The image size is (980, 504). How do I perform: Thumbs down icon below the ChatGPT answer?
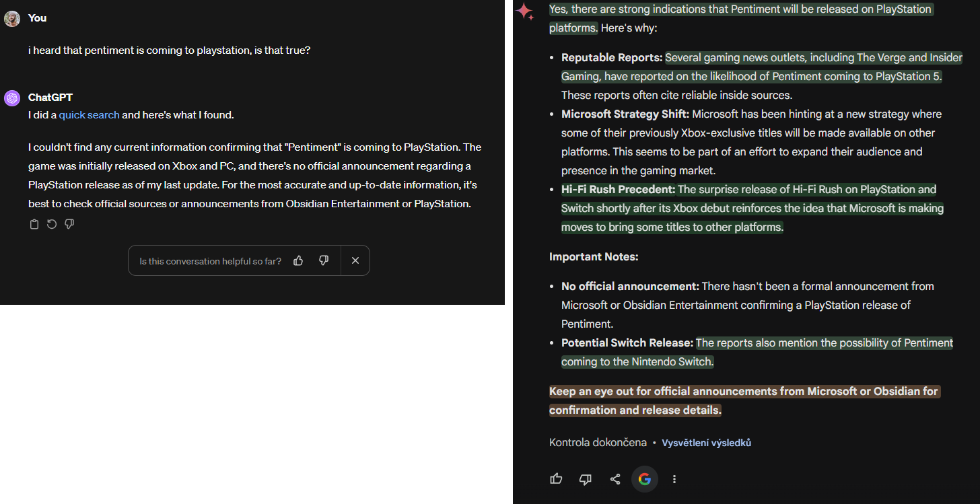coord(69,224)
